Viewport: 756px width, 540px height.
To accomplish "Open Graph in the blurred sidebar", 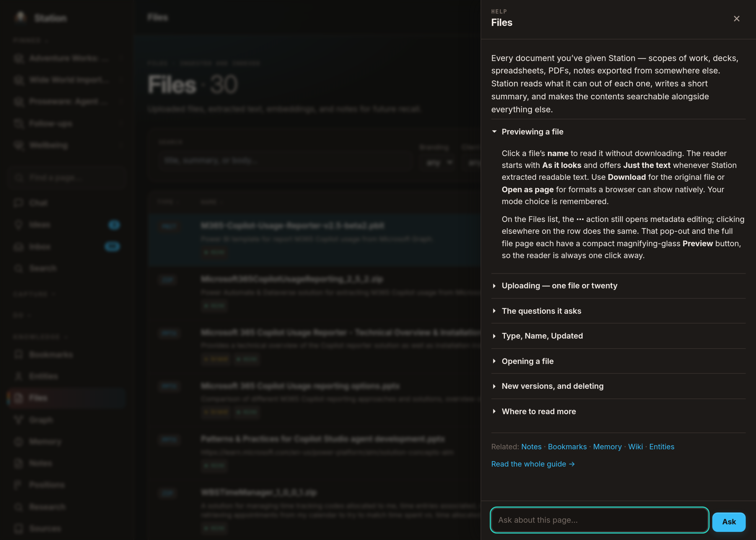I will [x=66, y=420].
